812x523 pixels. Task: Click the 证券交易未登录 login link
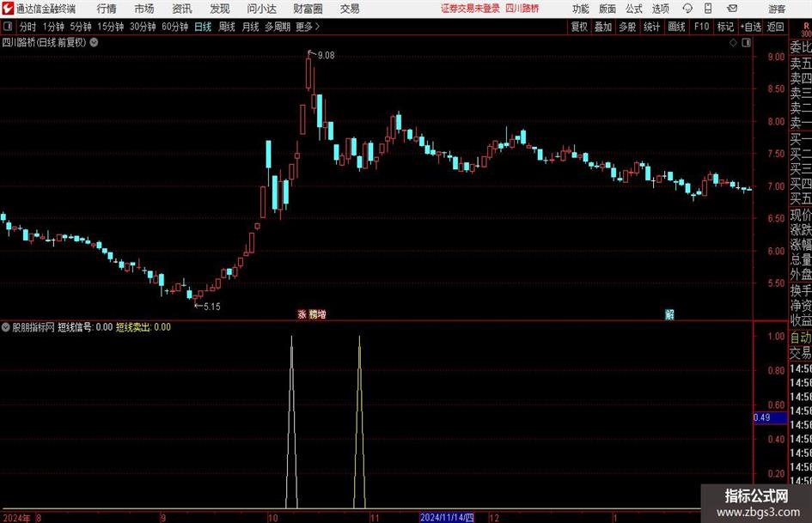tap(470, 9)
